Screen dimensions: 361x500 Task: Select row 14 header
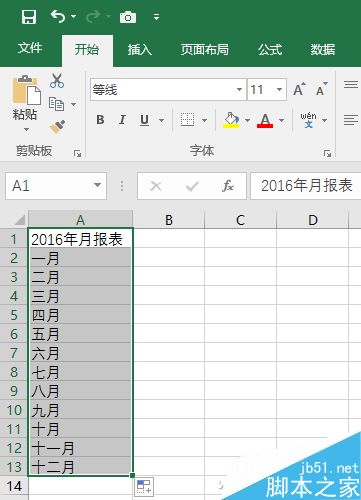[14, 486]
